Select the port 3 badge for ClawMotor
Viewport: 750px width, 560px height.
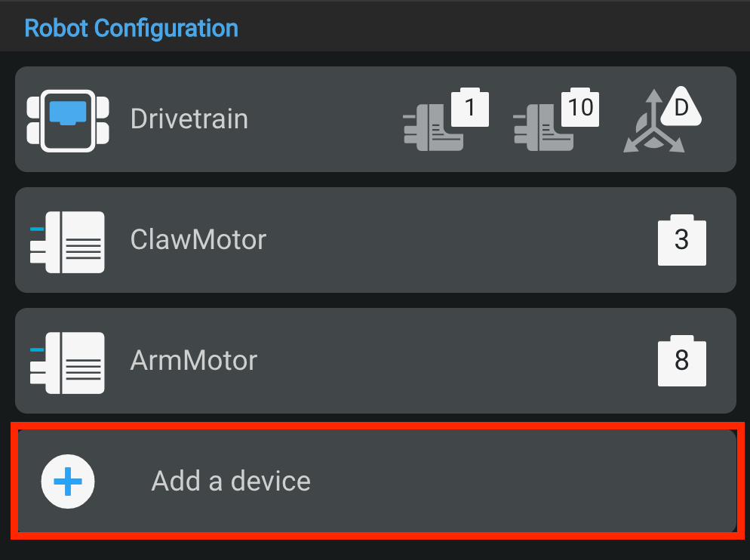tap(681, 239)
